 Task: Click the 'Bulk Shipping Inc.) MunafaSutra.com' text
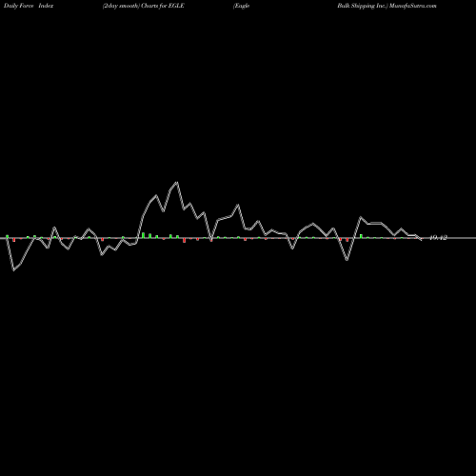click(x=387, y=6)
